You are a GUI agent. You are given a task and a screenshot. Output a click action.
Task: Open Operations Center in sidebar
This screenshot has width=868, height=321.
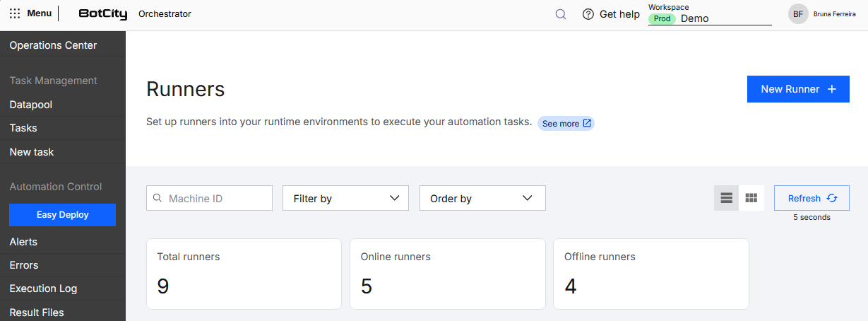[63, 45]
